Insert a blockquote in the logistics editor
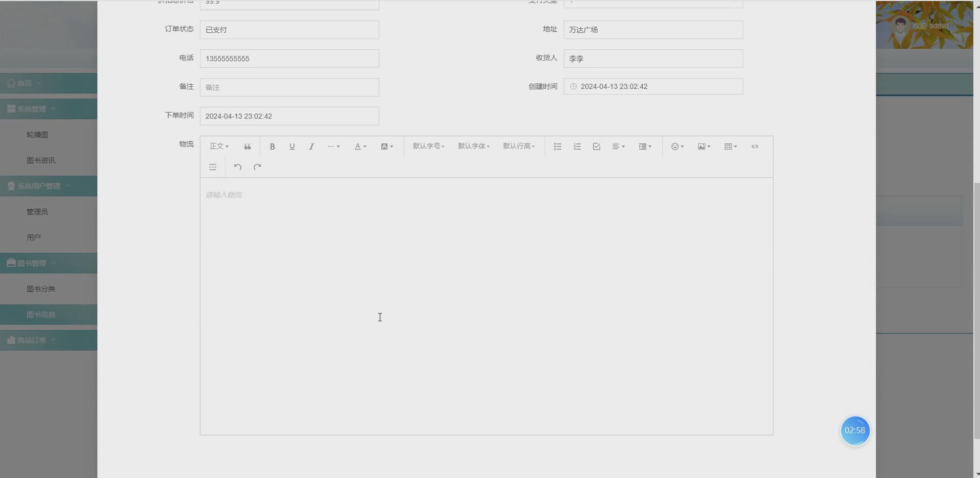Image resolution: width=980 pixels, height=478 pixels. (x=247, y=146)
